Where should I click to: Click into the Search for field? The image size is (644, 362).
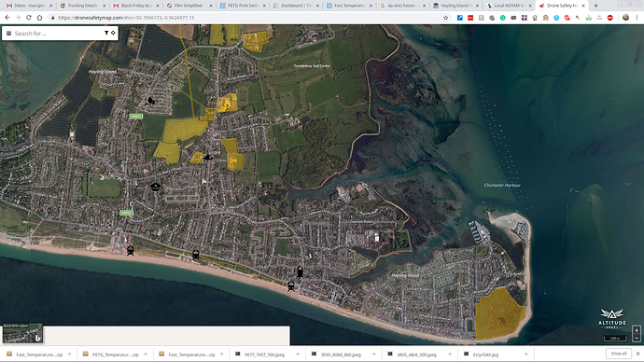pos(58,34)
